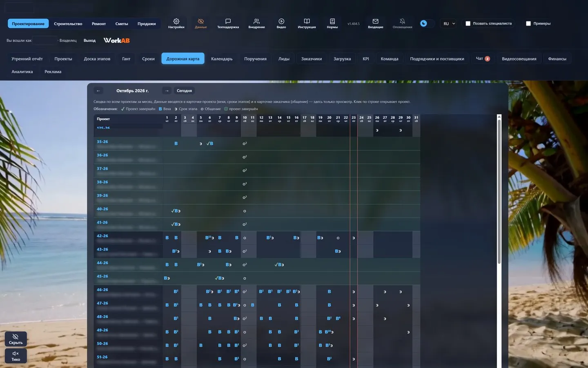Open the Утренний отчёт tab
This screenshot has width=588, height=368.
pyautogui.click(x=27, y=58)
